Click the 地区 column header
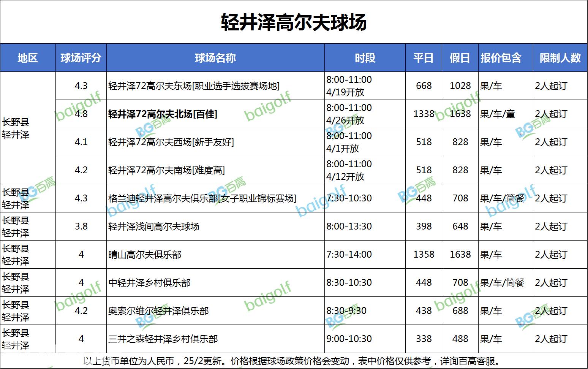Image resolution: width=588 pixels, height=369 pixels. point(28,58)
